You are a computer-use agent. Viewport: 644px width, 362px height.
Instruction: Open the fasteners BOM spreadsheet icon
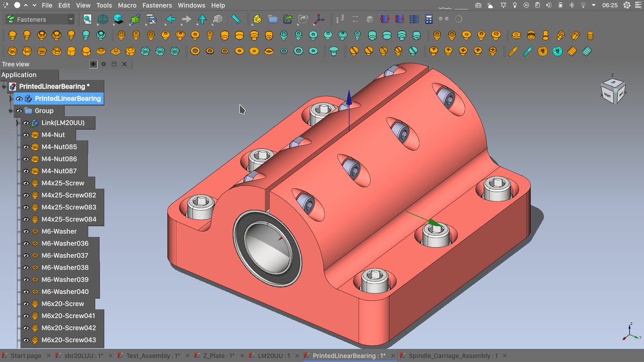[x=428, y=19]
